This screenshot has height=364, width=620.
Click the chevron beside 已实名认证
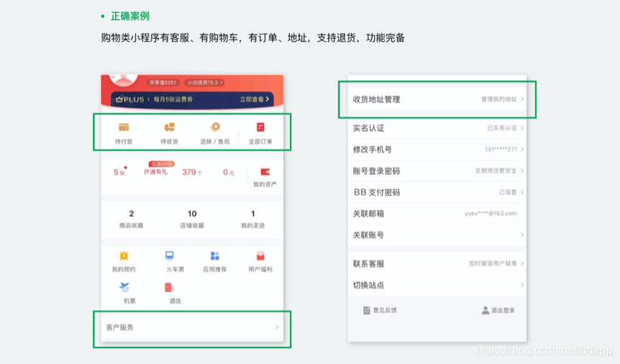522,128
